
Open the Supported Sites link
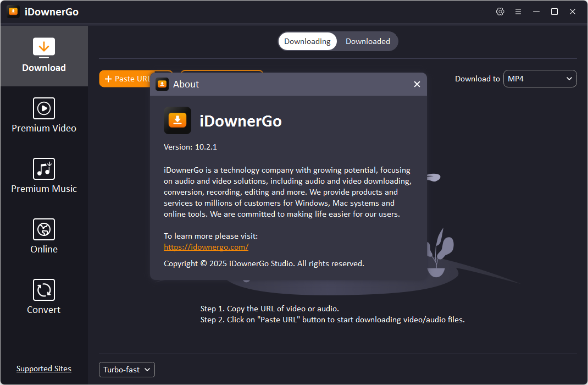[44, 369]
